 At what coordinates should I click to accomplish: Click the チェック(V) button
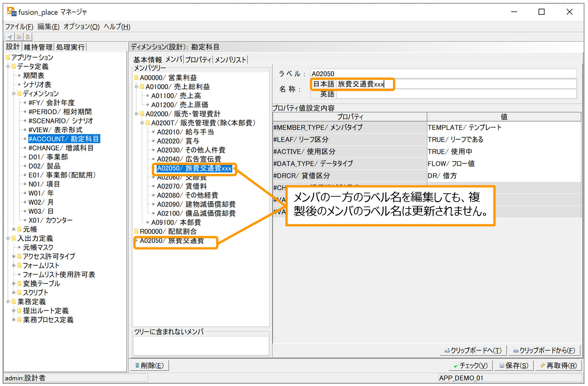(471, 366)
